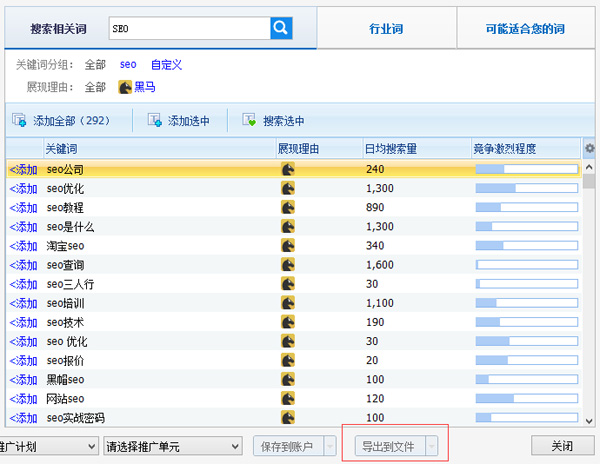The width and height of the screenshot is (600, 464).
Task: Click the 搜索选中 toolbar icon
Action: click(249, 121)
